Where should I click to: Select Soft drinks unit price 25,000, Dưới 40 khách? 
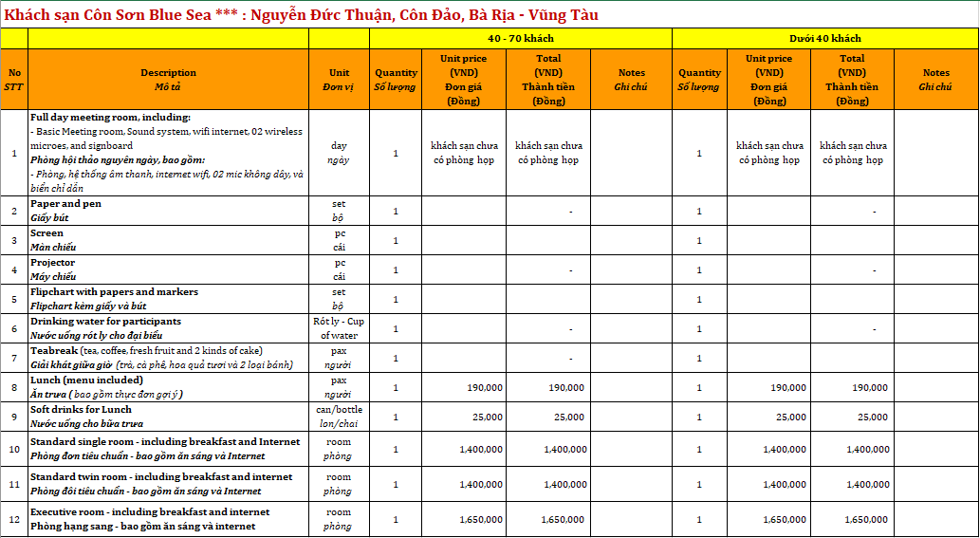pyautogui.click(x=768, y=417)
